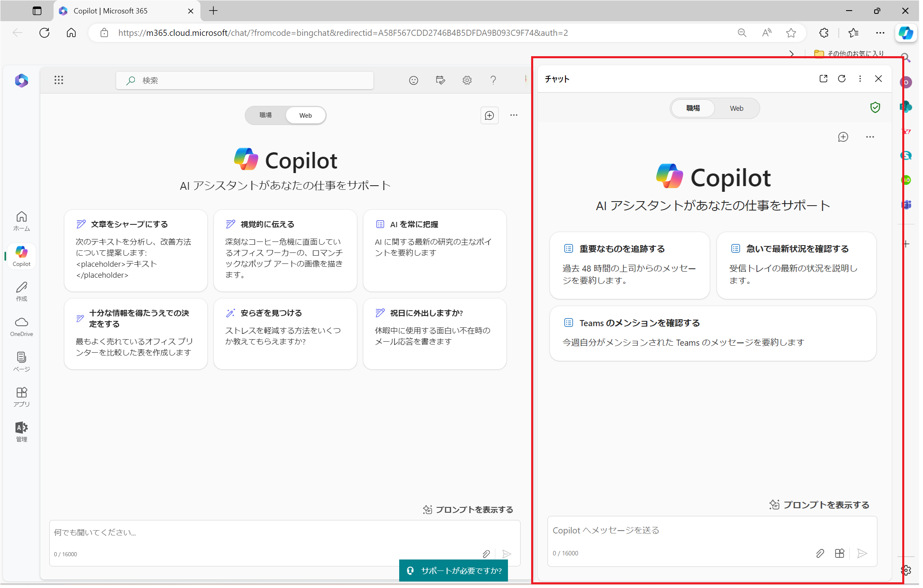Reload the page with the refresh button
The image size is (923, 588).
pyautogui.click(x=44, y=33)
